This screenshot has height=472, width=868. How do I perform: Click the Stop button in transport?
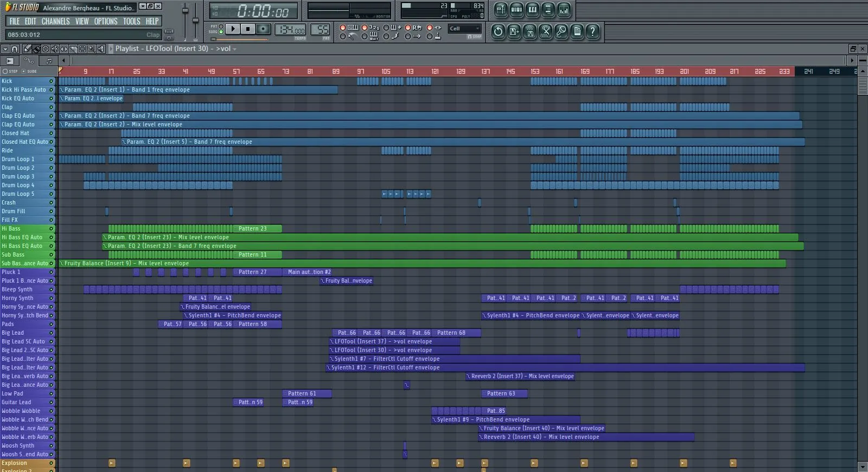pyautogui.click(x=248, y=29)
